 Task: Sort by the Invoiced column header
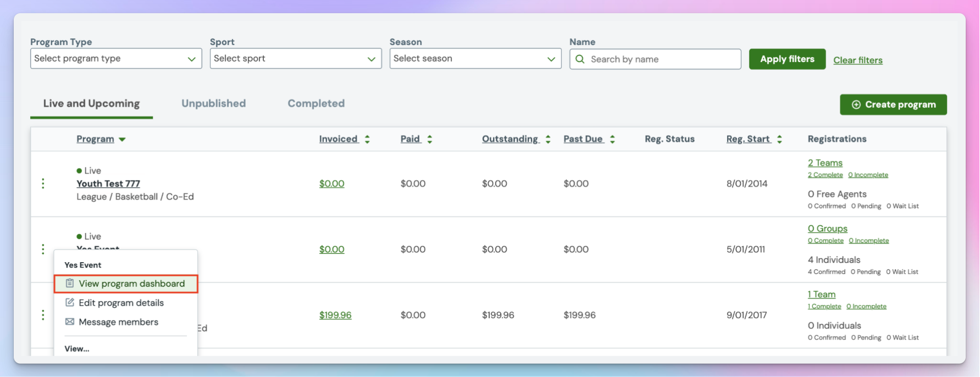click(x=339, y=139)
